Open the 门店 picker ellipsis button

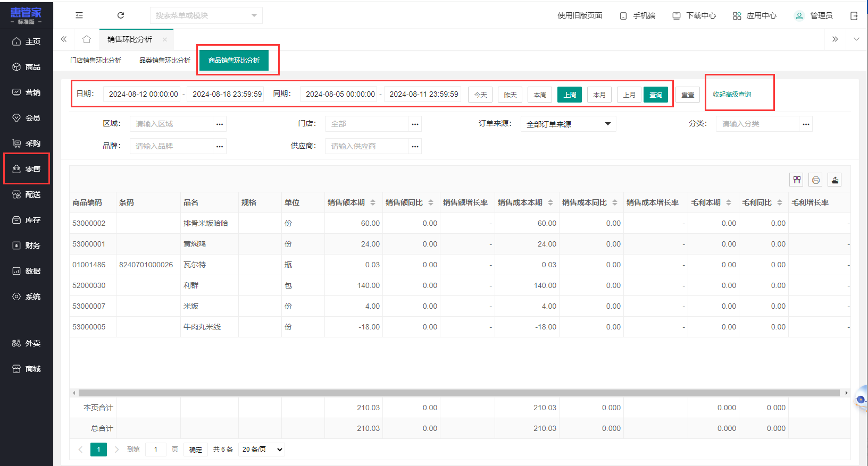[415, 124]
